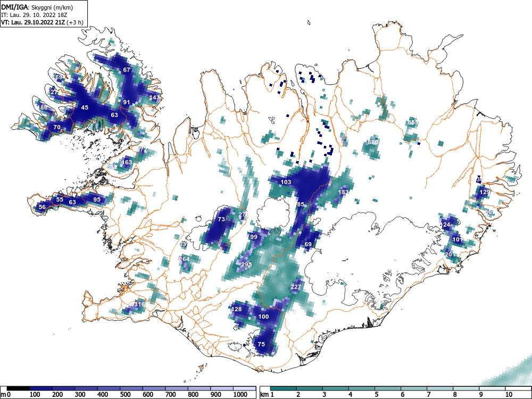Click the map value 55 on Snæfellsnes
This screenshot has width=532, height=399.
pyautogui.click(x=60, y=199)
